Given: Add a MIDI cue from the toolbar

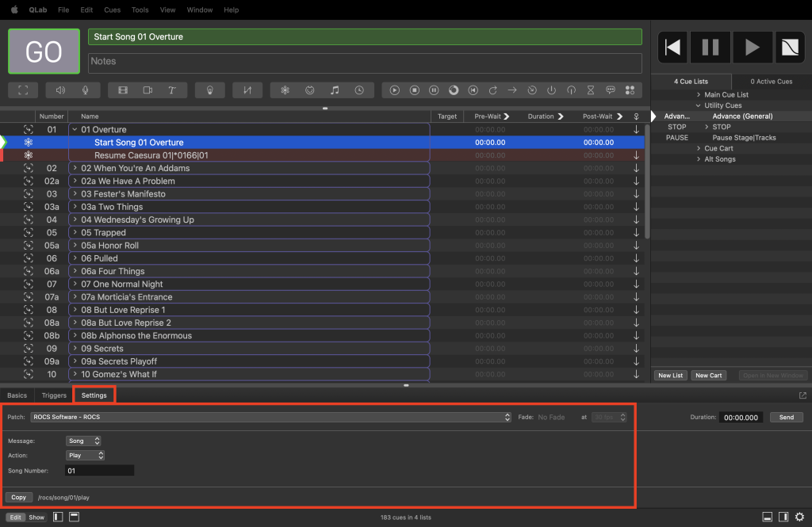Looking at the screenshot, I should point(310,90).
